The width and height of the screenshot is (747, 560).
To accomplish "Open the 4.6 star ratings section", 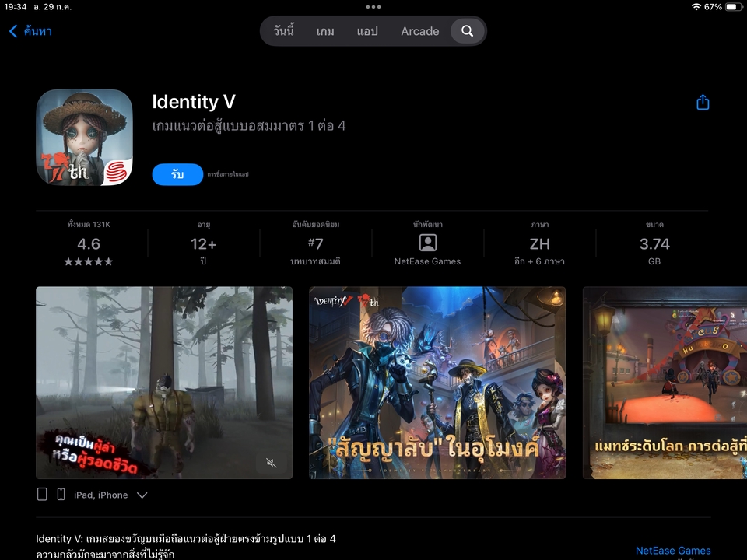I will (89, 243).
